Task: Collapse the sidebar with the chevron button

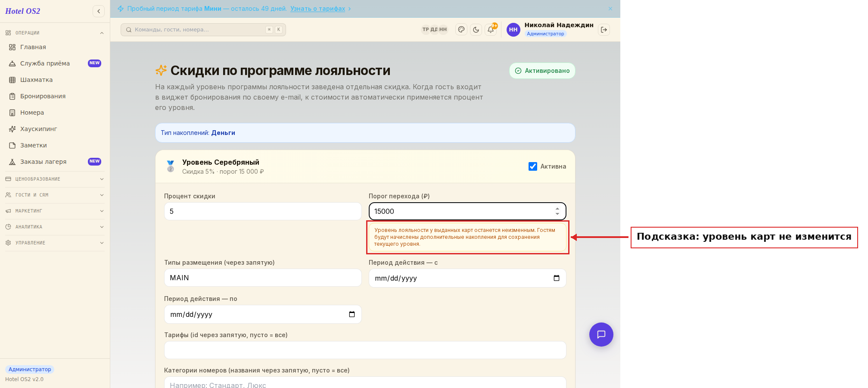Action: 99,11
